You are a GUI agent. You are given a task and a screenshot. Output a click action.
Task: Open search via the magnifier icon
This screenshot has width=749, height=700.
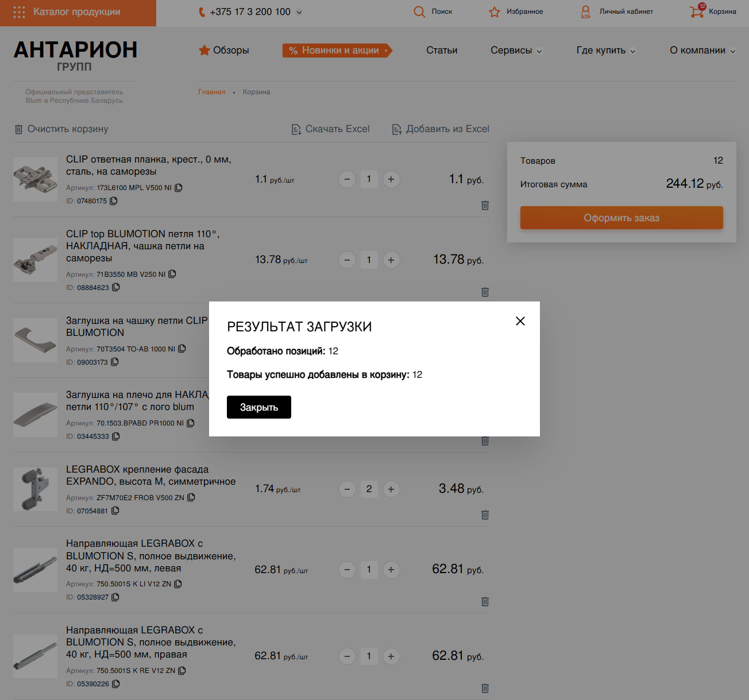point(419,11)
